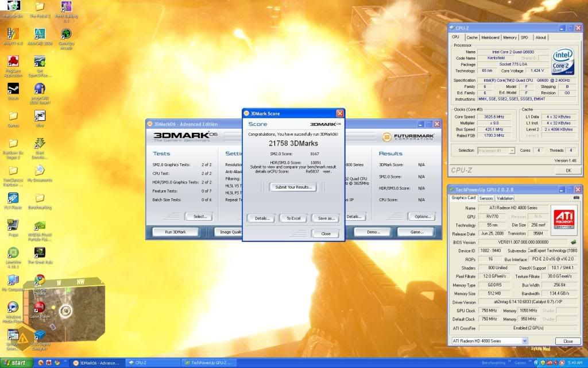
Task: Switch to the Memory tab in CPU-Z
Action: tap(510, 37)
